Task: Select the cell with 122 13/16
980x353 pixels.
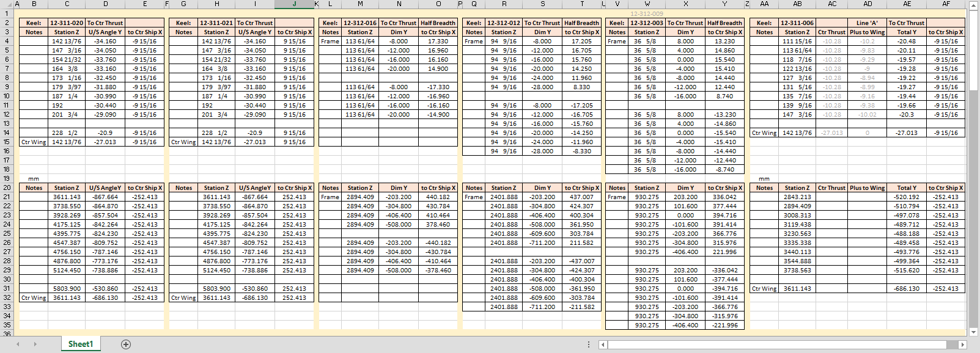Action: point(797,69)
